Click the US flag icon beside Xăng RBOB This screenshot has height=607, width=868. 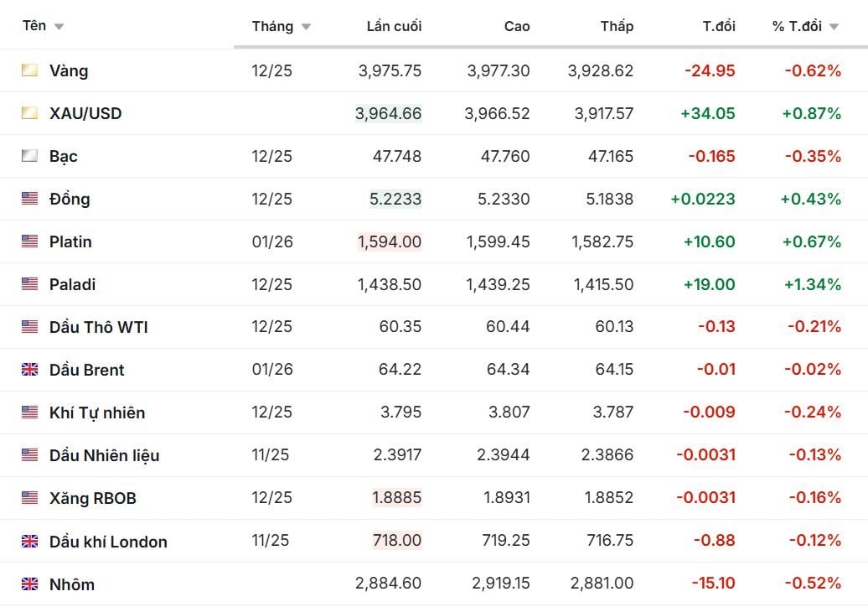pos(29,498)
